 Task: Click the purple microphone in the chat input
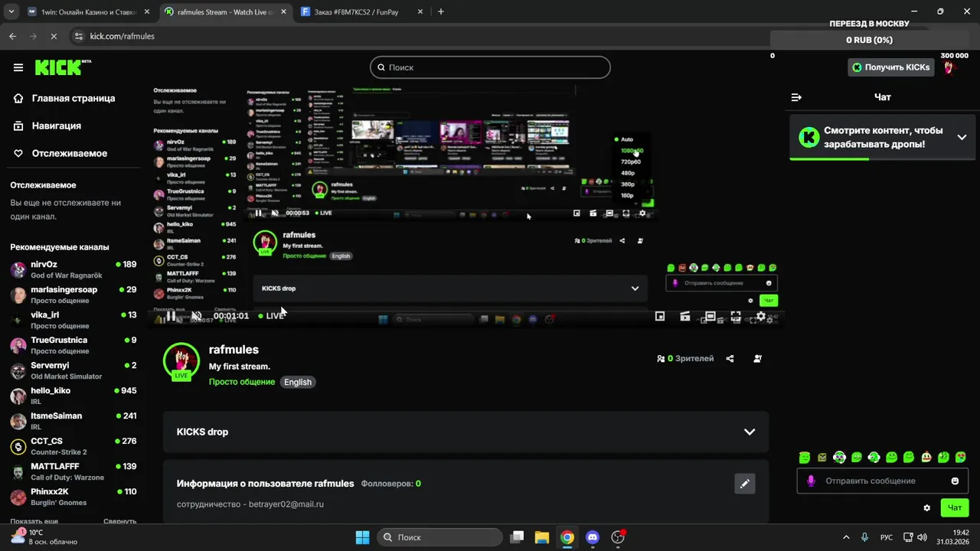pyautogui.click(x=811, y=481)
